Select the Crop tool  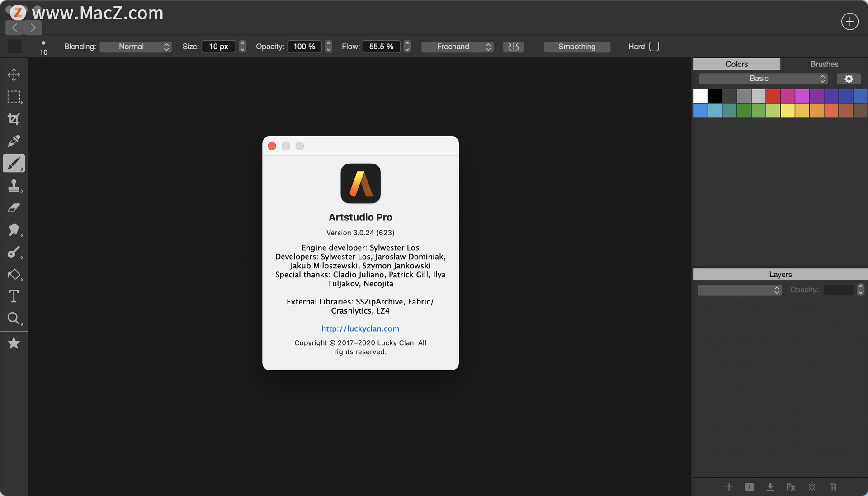click(x=14, y=119)
